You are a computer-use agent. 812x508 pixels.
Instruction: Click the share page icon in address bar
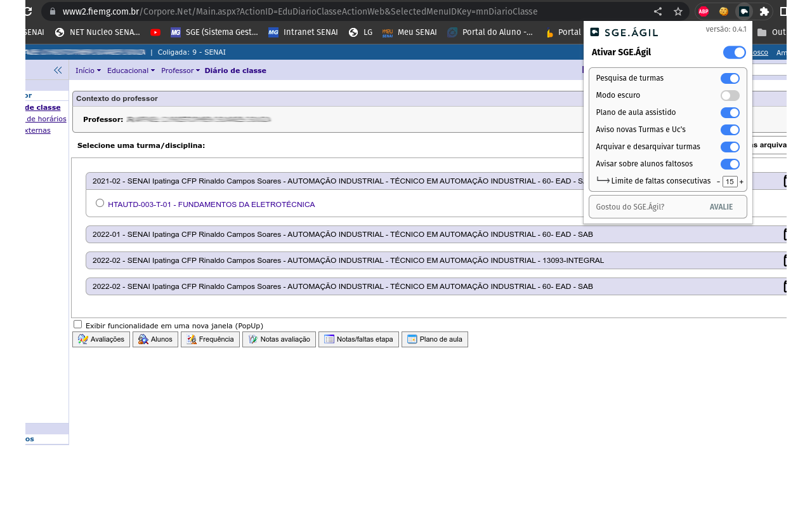tap(658, 11)
